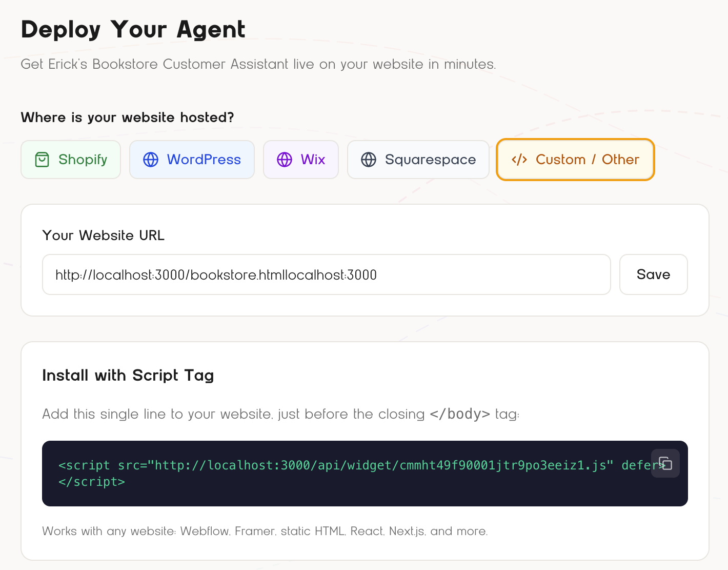Click the code brackets icon on Custom / Other
Image resolution: width=728 pixels, height=570 pixels.
pos(519,160)
